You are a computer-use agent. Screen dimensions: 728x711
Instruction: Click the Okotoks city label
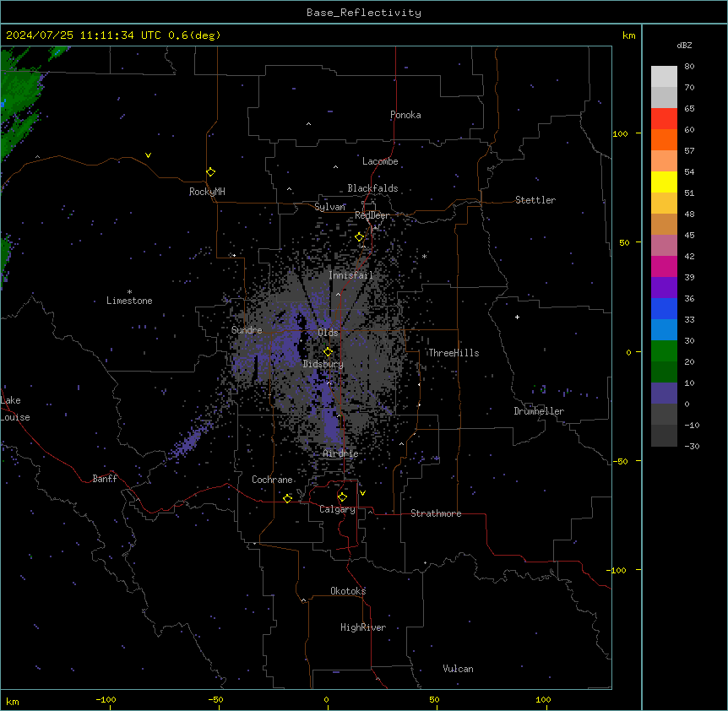point(348,591)
